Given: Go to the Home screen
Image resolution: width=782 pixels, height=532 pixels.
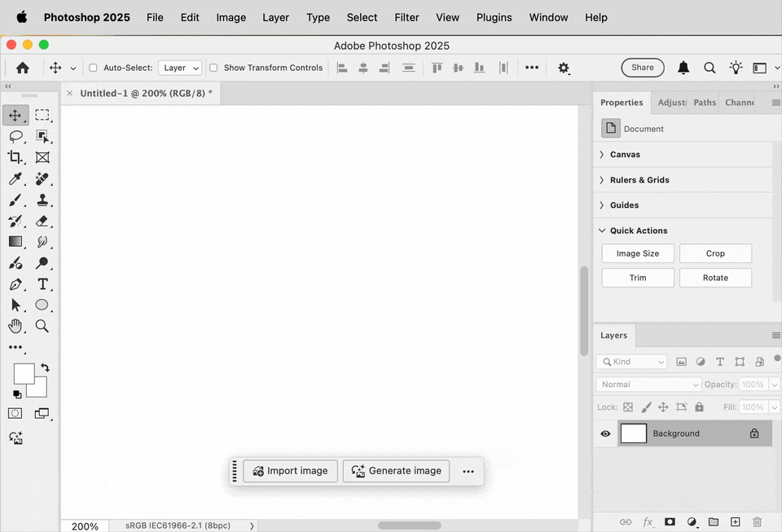Looking at the screenshot, I should 23,68.
